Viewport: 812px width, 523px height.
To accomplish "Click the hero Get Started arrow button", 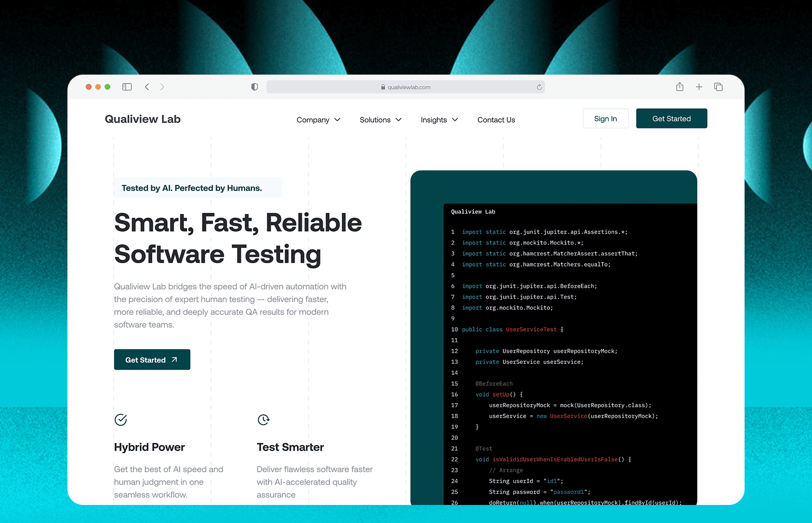I will pyautogui.click(x=152, y=360).
